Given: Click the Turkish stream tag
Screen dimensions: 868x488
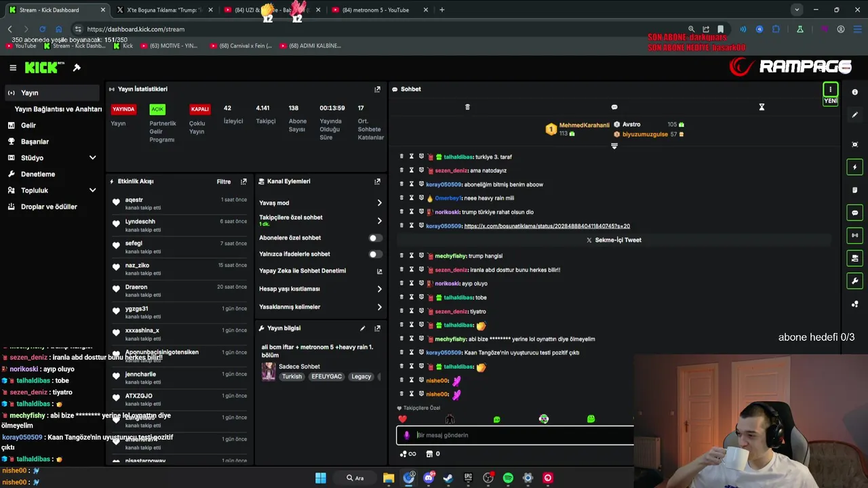Looking at the screenshot, I should point(292,377).
